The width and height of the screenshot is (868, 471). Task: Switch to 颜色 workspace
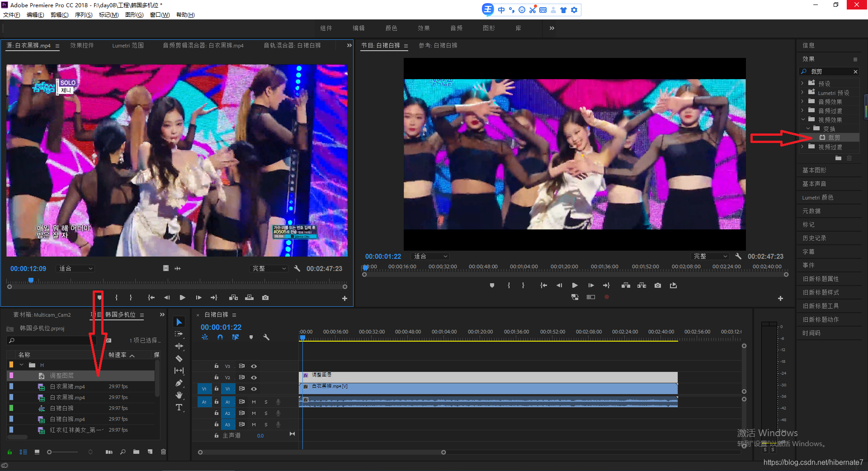[391, 28]
